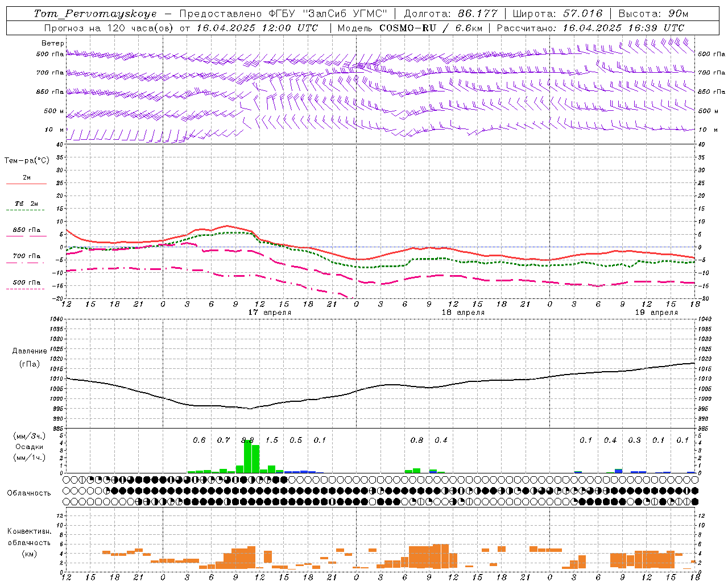
Task: Click the computed time "Рассчитано: 16.04.2025 16:39 UTC"
Action: point(590,28)
